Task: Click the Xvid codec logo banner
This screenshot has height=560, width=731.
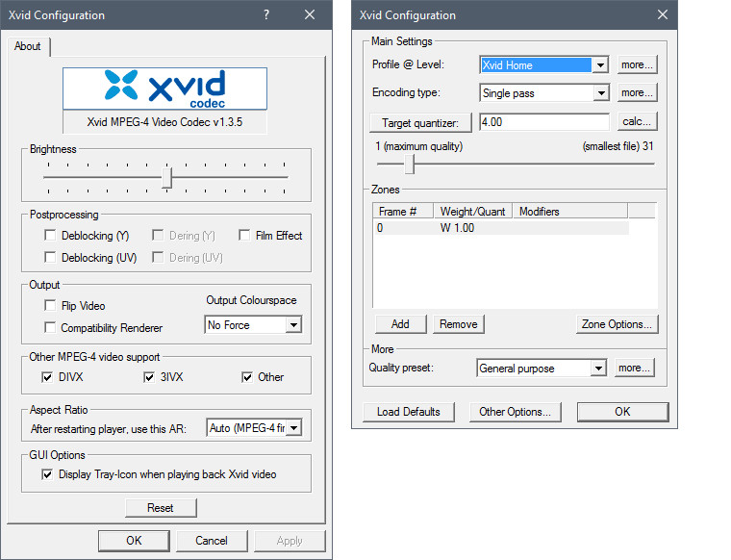Action: tap(165, 89)
